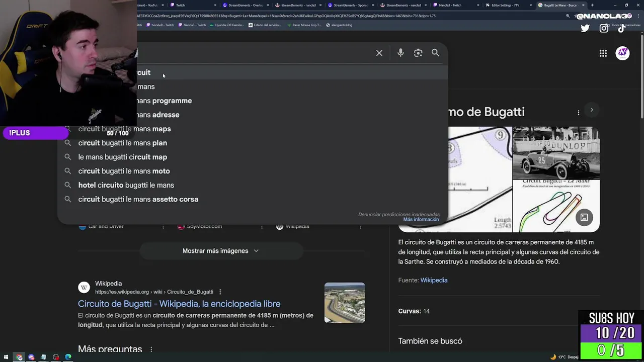The height and width of the screenshot is (362, 644).
Task: Choose suggestion 'le mans bugatti circuit map'
Action: coord(253,157)
